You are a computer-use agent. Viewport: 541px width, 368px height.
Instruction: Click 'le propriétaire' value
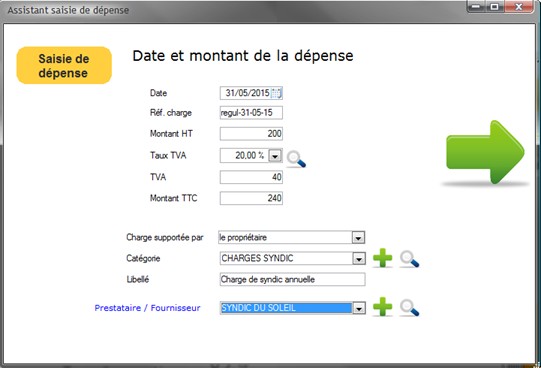tap(243, 237)
